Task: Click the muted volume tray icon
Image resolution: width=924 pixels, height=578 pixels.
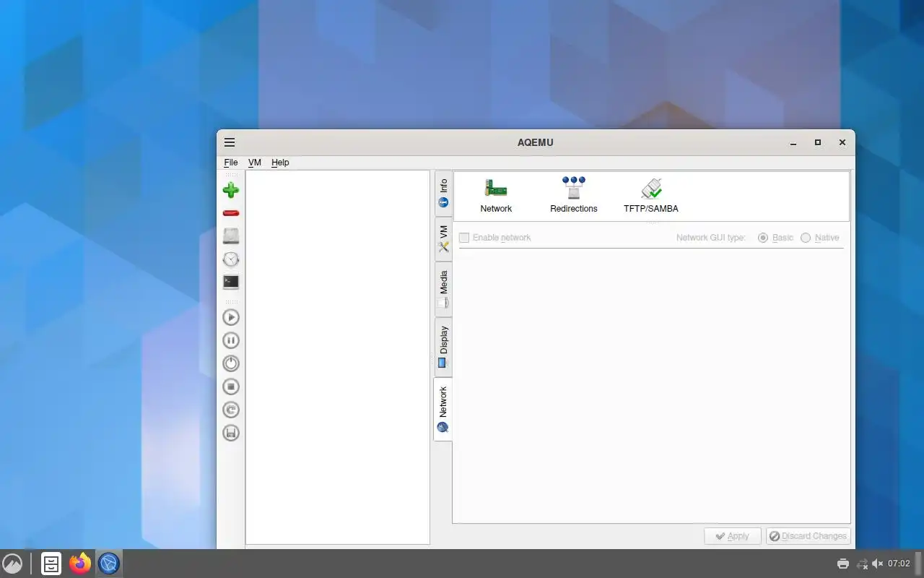Action: coord(878,564)
